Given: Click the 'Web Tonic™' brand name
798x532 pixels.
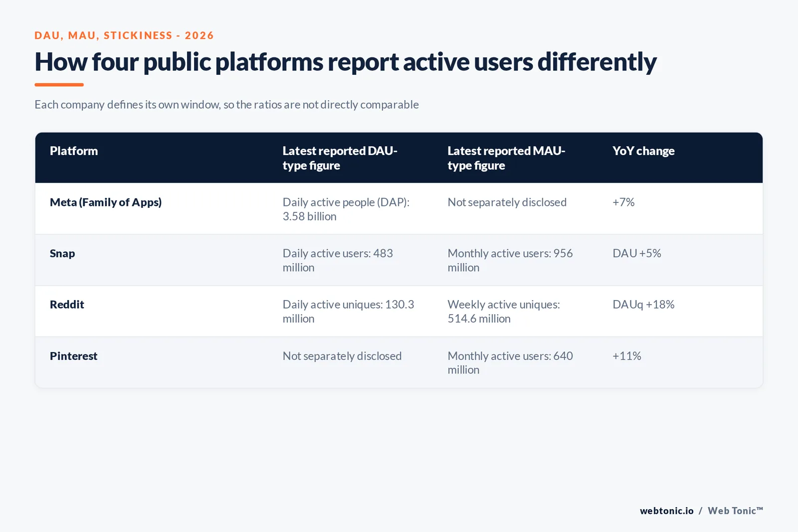Looking at the screenshot, I should click(x=735, y=511).
